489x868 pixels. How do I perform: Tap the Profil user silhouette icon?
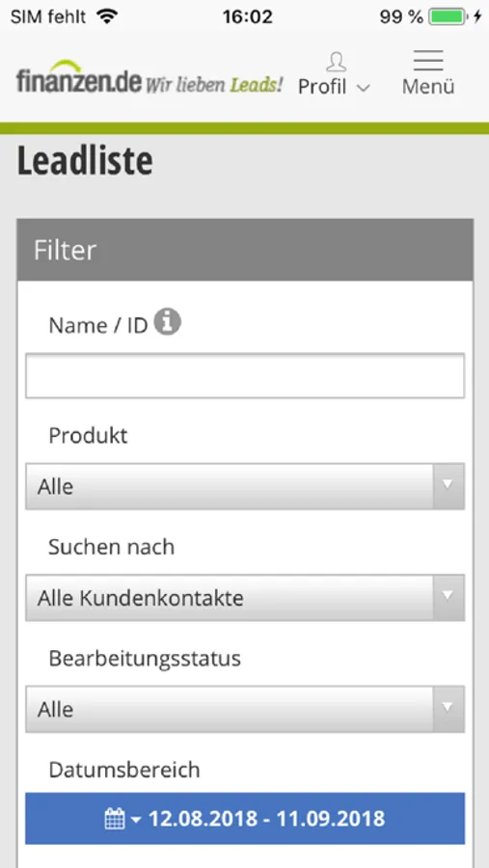(337, 62)
